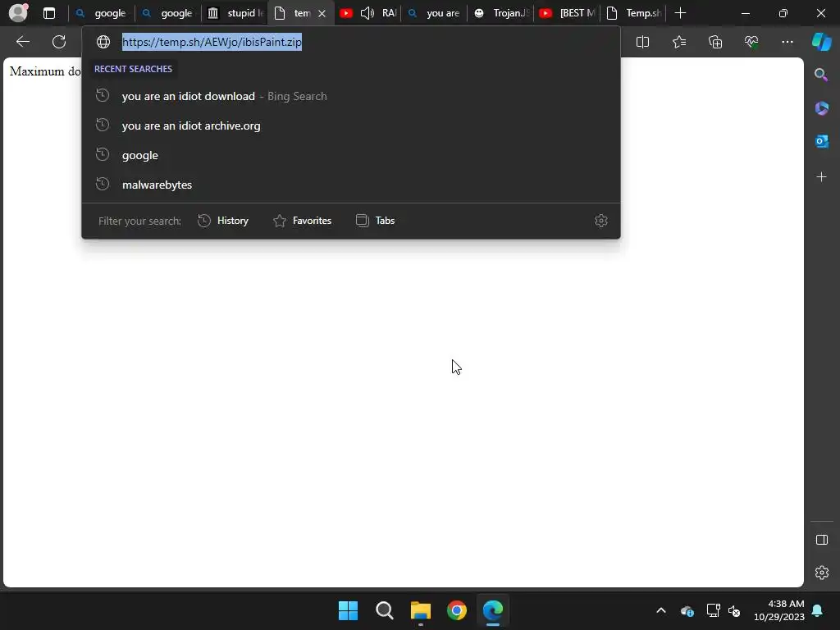Screen dimensions: 840x630
Task: Add an app to the sidebar
Action: 821,177
